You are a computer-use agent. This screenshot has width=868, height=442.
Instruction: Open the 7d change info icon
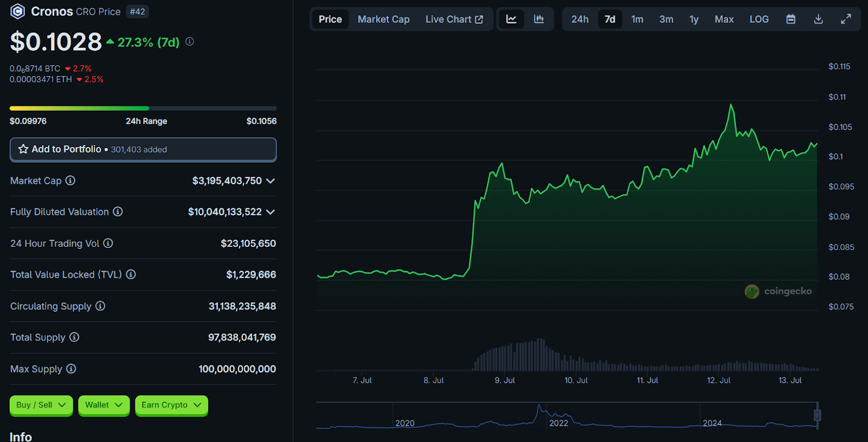click(189, 41)
